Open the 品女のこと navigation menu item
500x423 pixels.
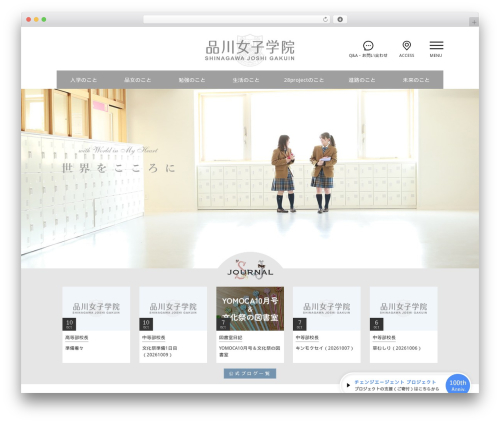137,80
